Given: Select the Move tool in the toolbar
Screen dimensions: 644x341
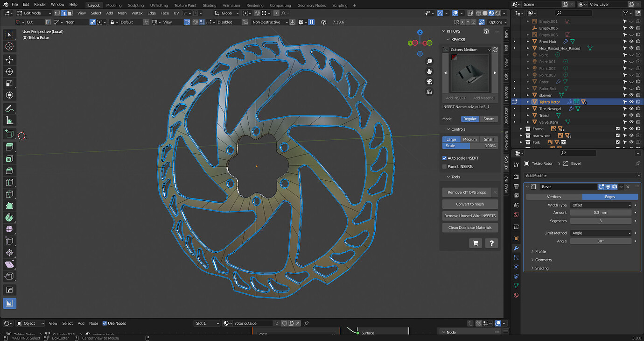Looking at the screenshot, I should click(9, 59).
